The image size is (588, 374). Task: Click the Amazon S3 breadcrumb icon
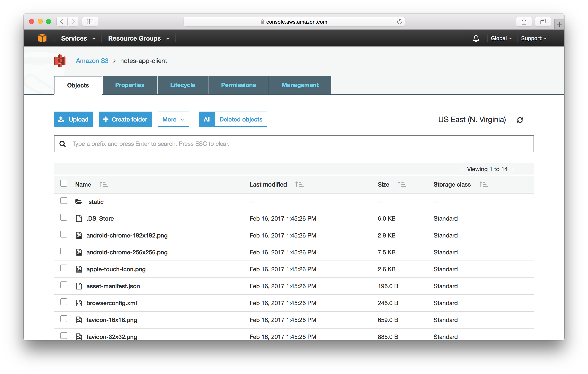click(x=60, y=60)
